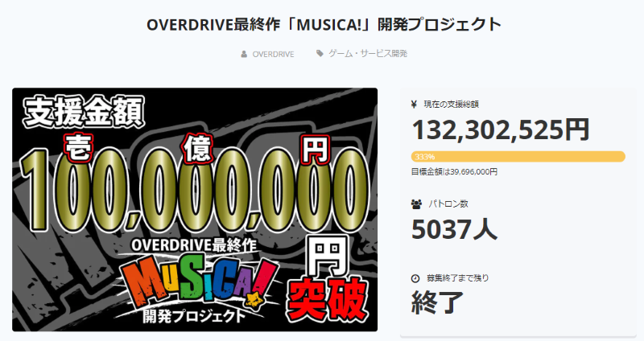Open the ゲーム・サービス開発 category link
644x341 pixels.
pos(368,53)
